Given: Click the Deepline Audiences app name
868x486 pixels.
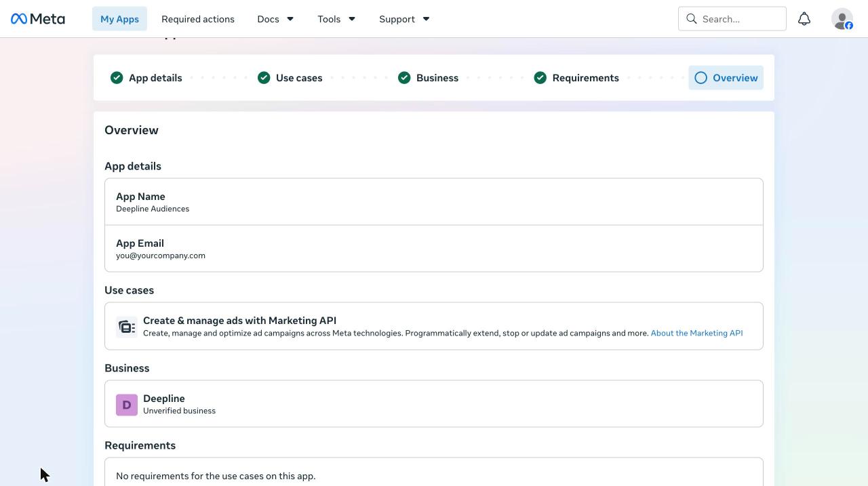Looking at the screenshot, I should pos(153,209).
